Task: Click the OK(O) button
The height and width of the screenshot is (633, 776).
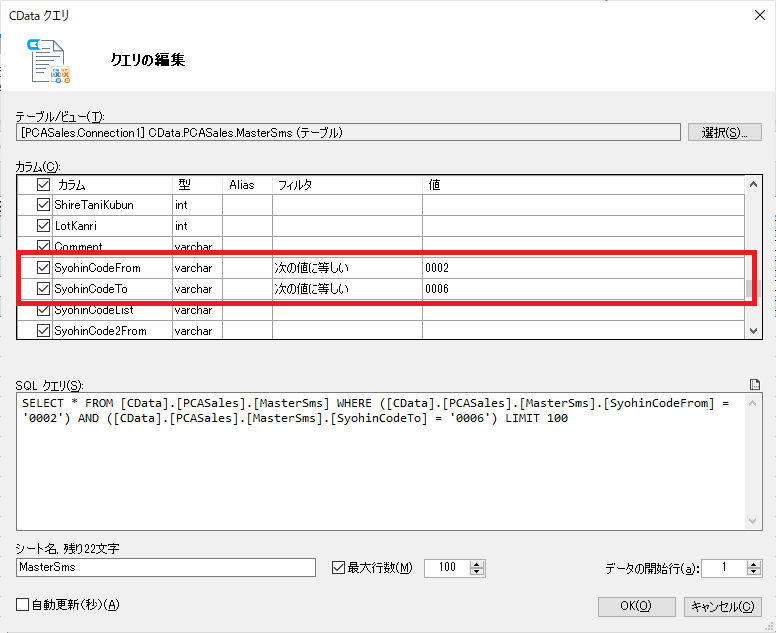Action: (x=636, y=606)
